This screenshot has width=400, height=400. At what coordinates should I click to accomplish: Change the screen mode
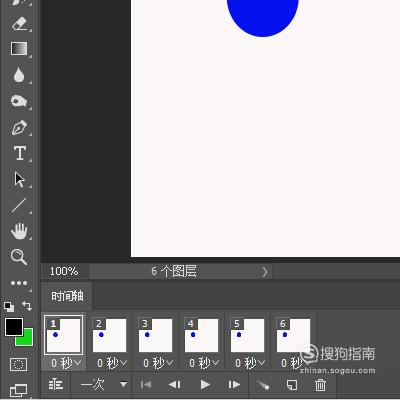point(19,390)
